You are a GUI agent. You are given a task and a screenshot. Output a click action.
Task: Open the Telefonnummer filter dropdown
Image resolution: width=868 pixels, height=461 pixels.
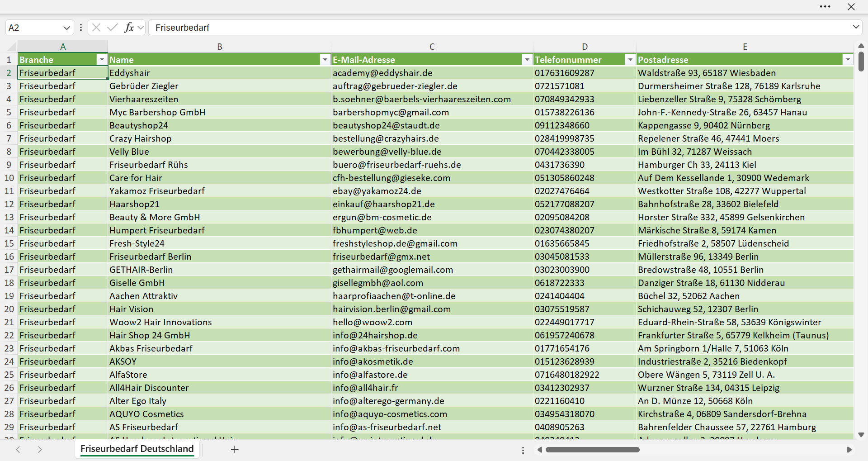click(x=630, y=60)
